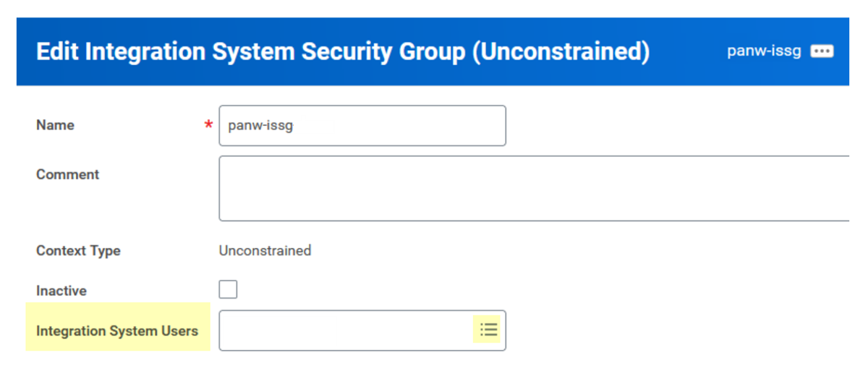The height and width of the screenshot is (376, 868).
Task: Click the Name field label
Action: pyautogui.click(x=55, y=125)
